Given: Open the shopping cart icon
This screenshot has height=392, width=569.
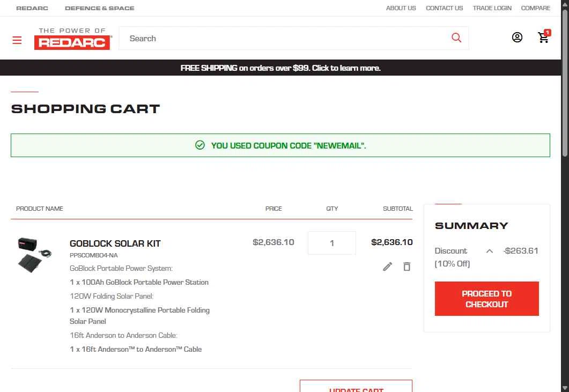Looking at the screenshot, I should [544, 36].
